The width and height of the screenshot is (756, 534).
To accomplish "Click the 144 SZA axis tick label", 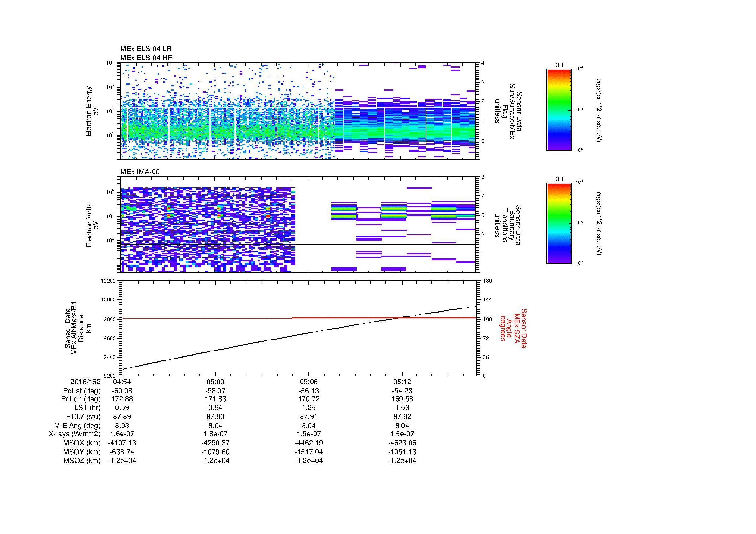I will pos(487,300).
